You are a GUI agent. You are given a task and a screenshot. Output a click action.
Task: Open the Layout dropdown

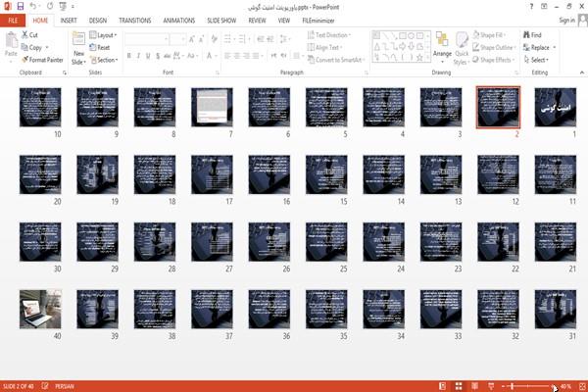point(103,35)
